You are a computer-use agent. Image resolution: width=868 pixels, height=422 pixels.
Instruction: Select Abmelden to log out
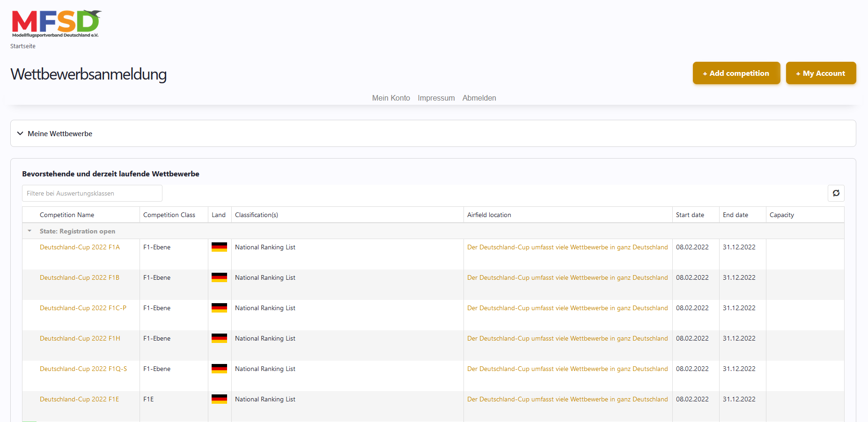tap(479, 98)
